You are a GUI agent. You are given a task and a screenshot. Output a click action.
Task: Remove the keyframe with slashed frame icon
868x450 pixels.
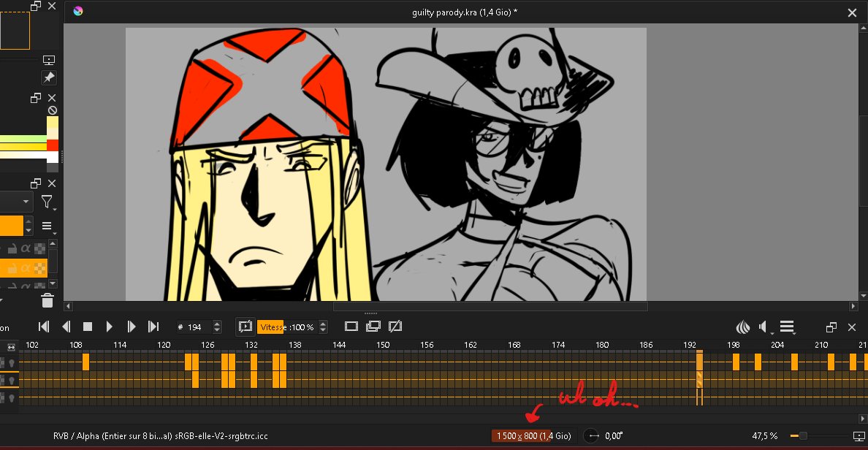click(395, 327)
